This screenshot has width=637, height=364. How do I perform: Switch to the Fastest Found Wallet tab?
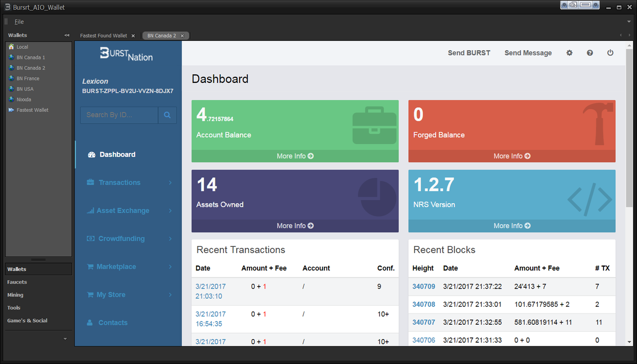(x=104, y=36)
